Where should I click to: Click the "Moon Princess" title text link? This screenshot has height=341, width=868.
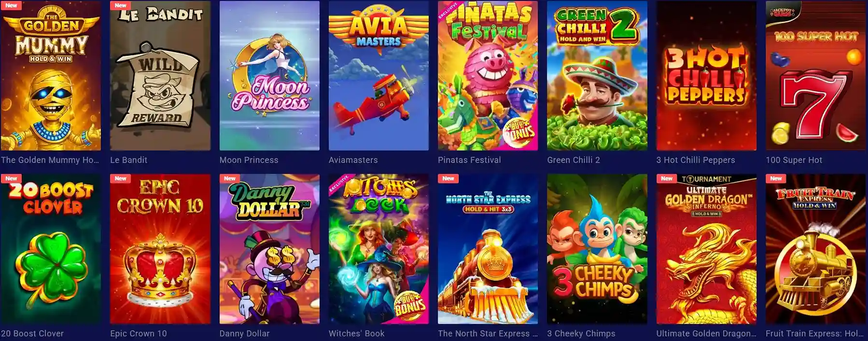click(x=249, y=160)
